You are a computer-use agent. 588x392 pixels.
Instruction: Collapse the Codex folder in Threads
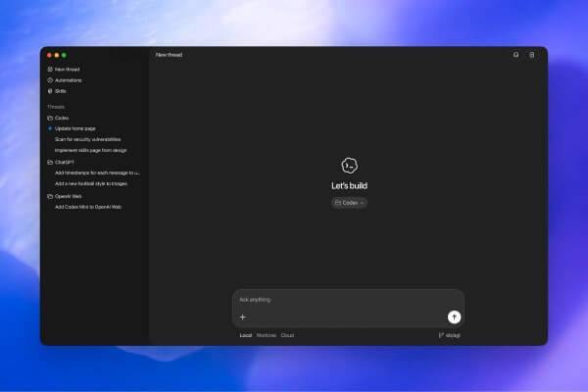58,118
